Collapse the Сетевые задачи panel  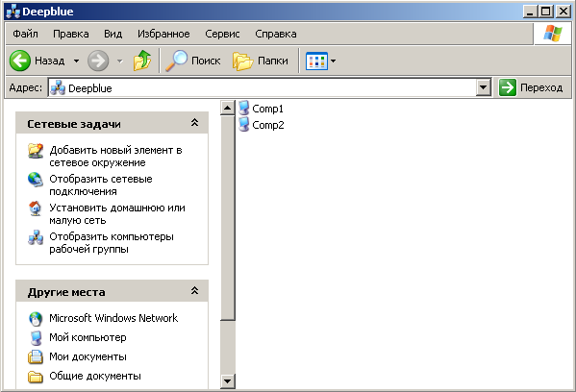pos(194,123)
